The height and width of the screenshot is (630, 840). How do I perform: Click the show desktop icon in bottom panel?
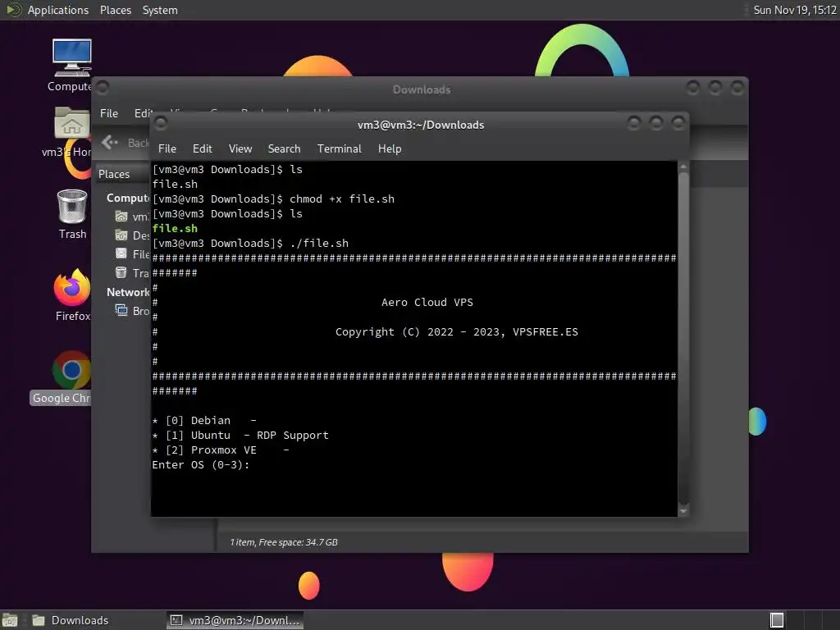pyautogui.click(x=10, y=620)
